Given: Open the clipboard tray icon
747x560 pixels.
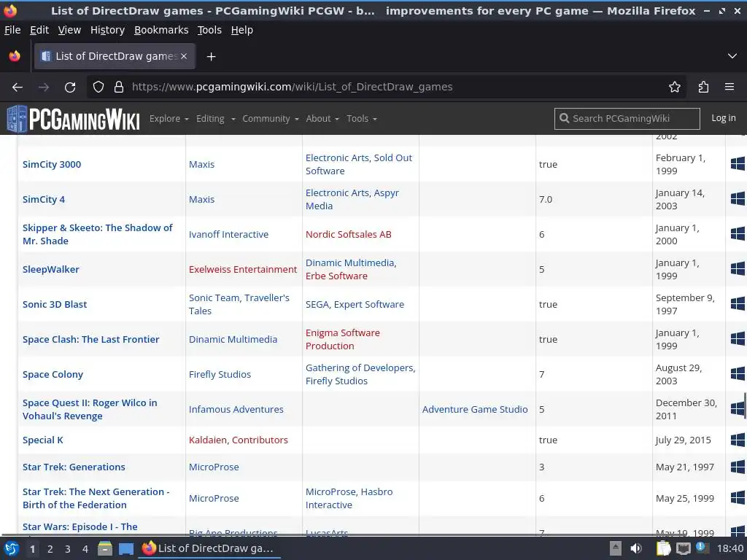Looking at the screenshot, I should pos(663,548).
